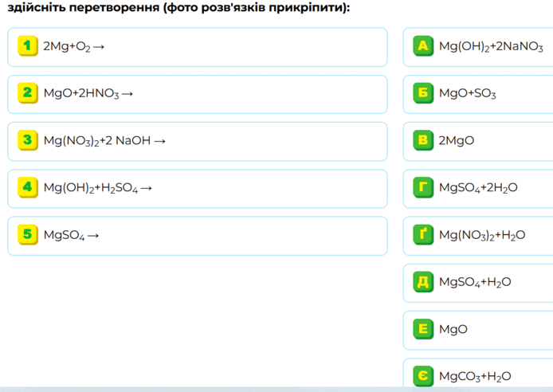Click the green letter Е badge
Screen dimensions: 553x392
(x=423, y=329)
